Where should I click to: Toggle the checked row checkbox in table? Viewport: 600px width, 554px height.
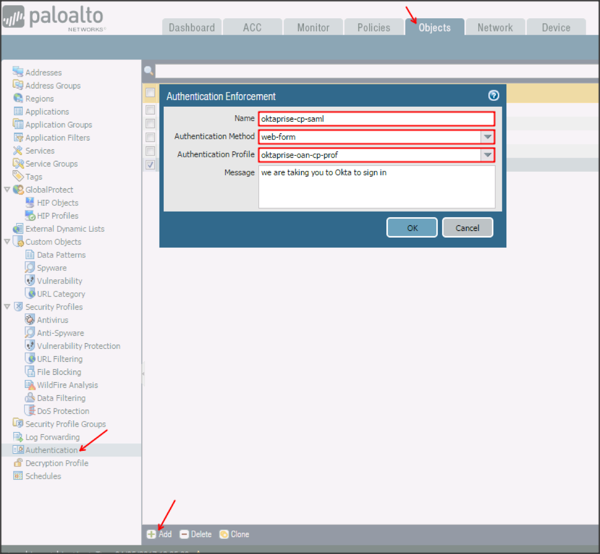(x=151, y=164)
